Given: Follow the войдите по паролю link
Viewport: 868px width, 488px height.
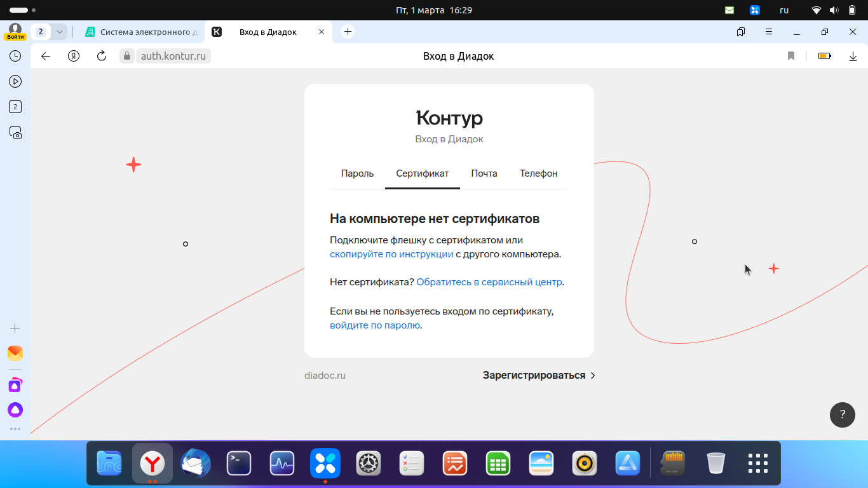Looking at the screenshot, I should (x=375, y=325).
